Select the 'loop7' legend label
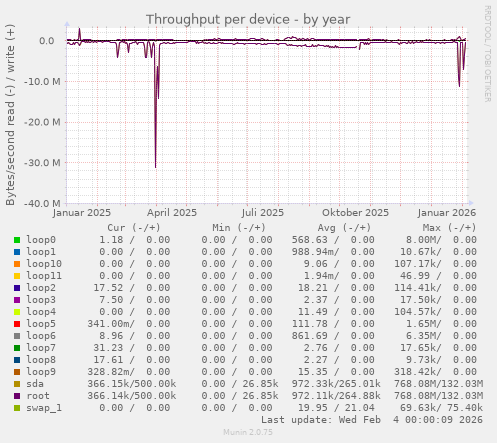The image size is (497, 443). pyautogui.click(x=41, y=348)
